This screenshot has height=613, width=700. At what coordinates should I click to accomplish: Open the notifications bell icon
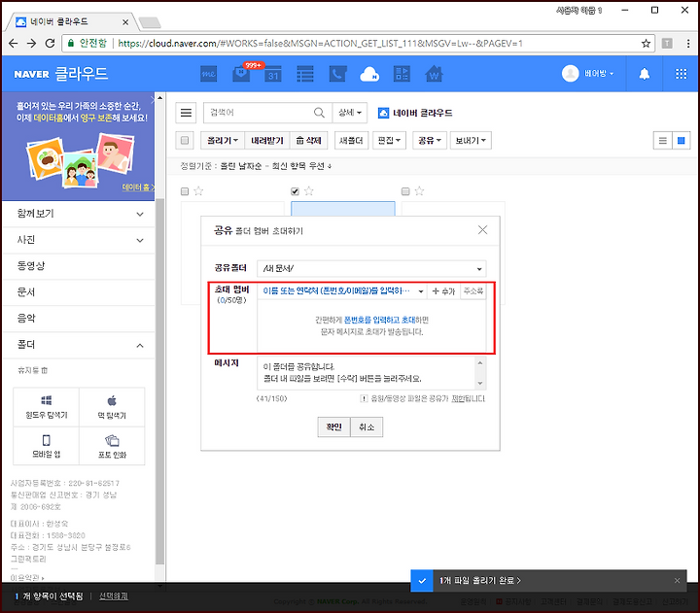tap(645, 74)
